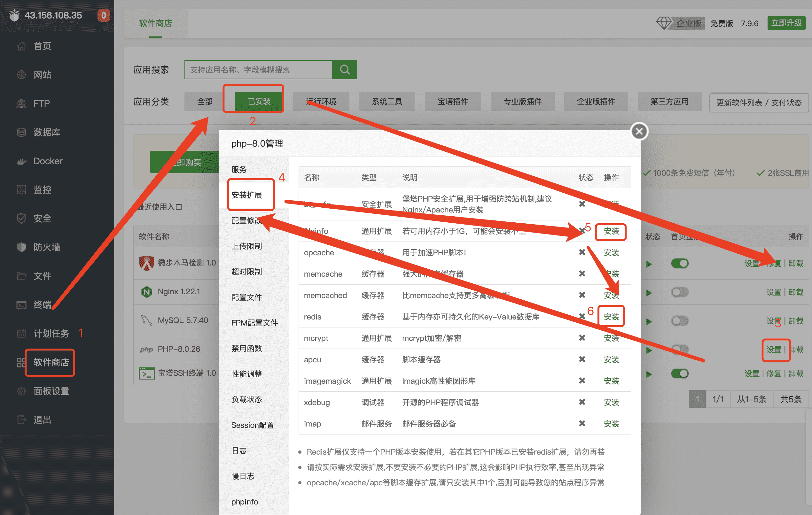Install the imap extension

click(x=611, y=424)
